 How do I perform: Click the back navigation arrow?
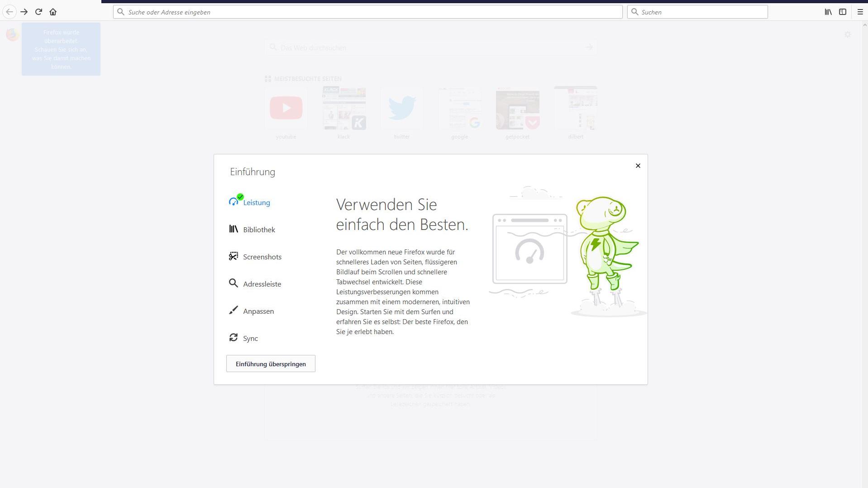(x=9, y=12)
